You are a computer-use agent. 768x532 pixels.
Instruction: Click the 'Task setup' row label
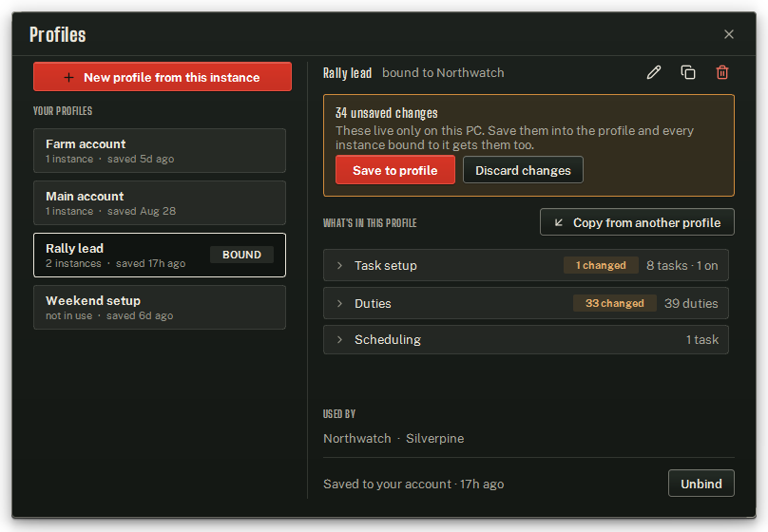tap(386, 265)
